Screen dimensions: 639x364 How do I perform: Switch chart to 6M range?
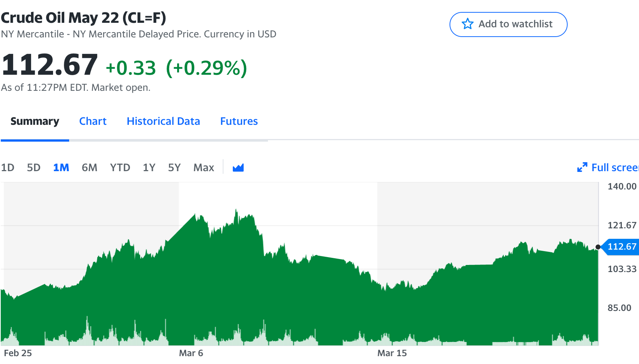pyautogui.click(x=89, y=167)
